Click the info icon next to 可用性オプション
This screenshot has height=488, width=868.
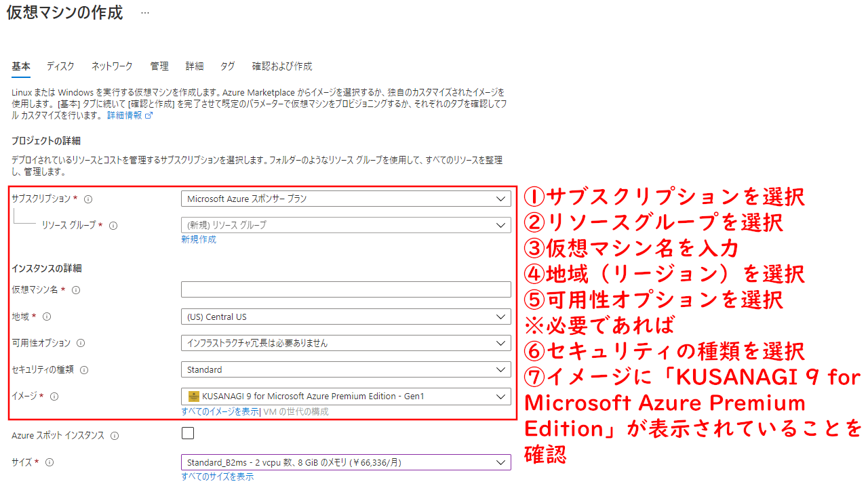tap(81, 344)
